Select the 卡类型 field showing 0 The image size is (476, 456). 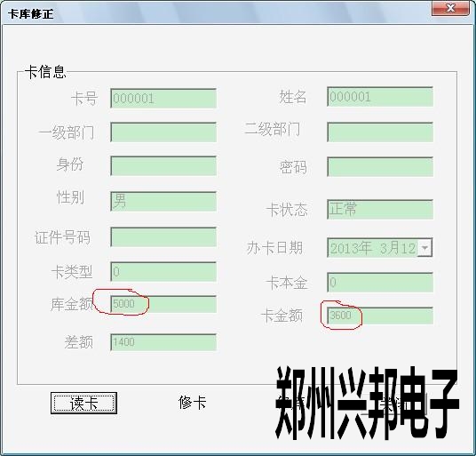click(163, 272)
